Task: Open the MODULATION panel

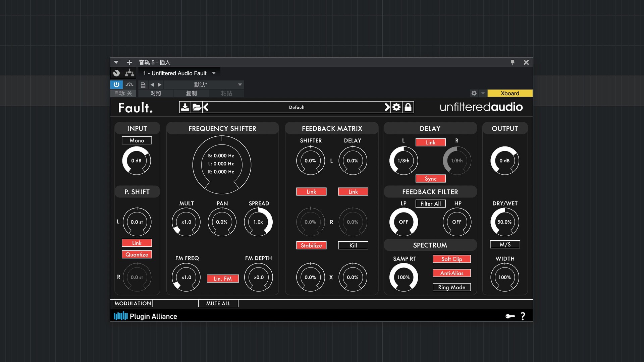Action: click(133, 303)
